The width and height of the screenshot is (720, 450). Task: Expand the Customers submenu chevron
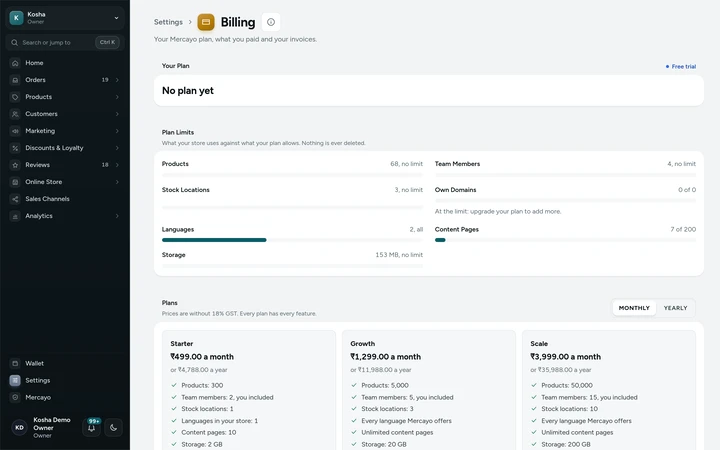tap(117, 114)
